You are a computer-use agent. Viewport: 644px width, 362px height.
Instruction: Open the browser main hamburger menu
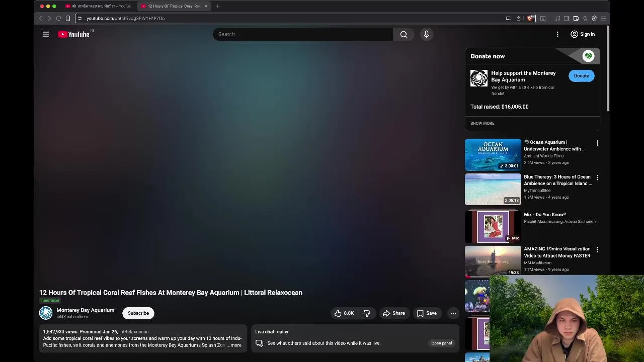(603, 19)
